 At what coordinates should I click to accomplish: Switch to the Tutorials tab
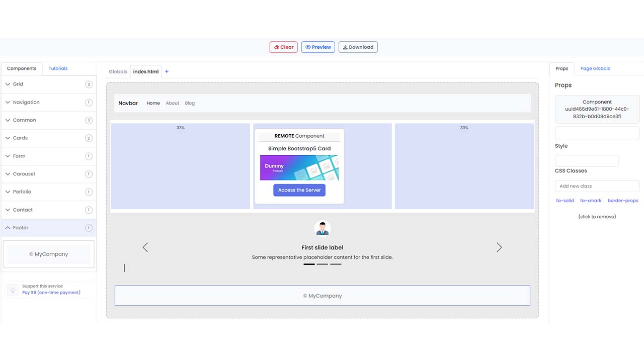click(x=58, y=68)
